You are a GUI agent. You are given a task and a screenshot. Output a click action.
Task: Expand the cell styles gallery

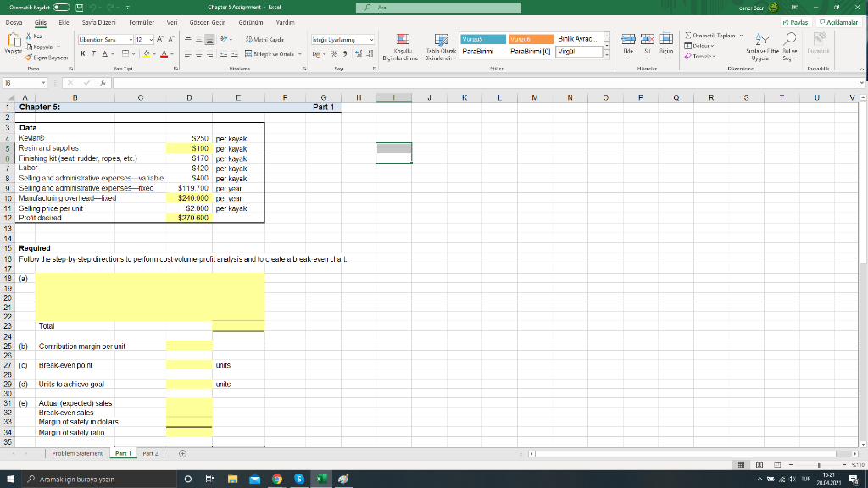point(607,55)
